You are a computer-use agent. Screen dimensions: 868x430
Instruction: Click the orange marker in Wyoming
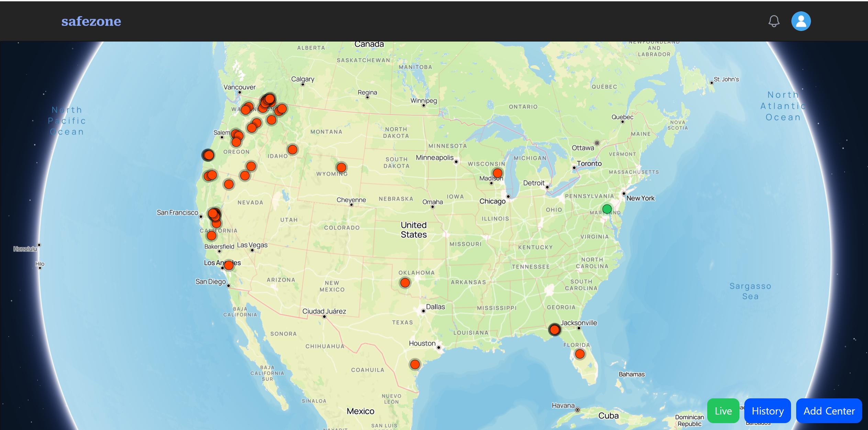point(341,168)
